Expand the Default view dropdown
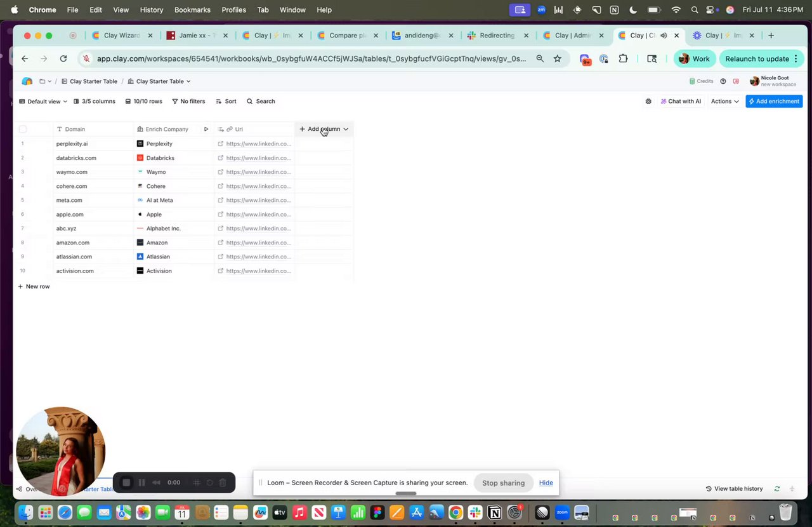This screenshot has height=527, width=812. (43, 102)
